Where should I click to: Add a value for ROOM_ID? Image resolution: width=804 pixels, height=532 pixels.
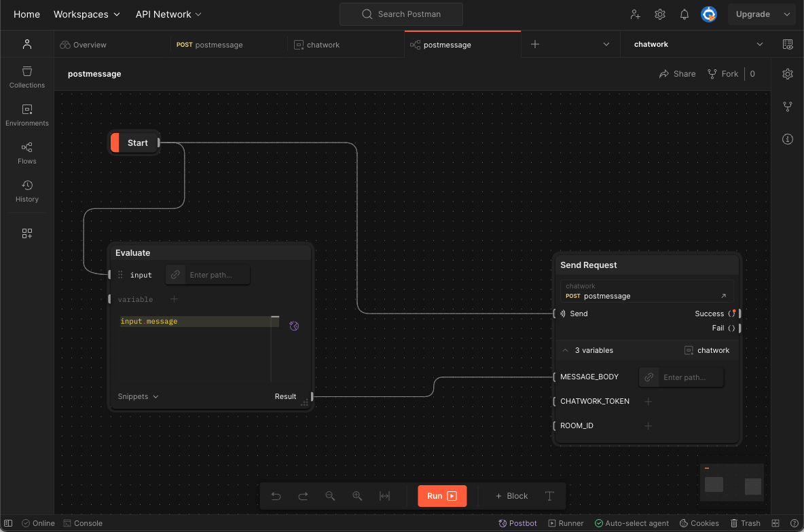648,426
